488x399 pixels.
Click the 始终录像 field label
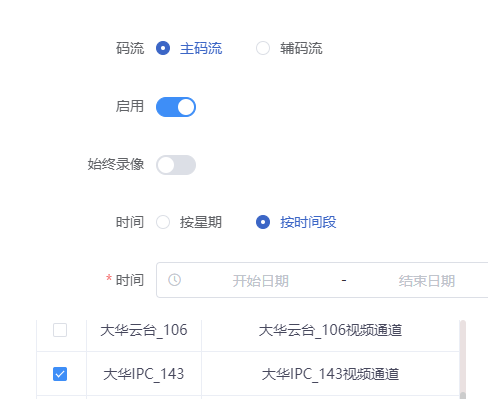pos(116,164)
